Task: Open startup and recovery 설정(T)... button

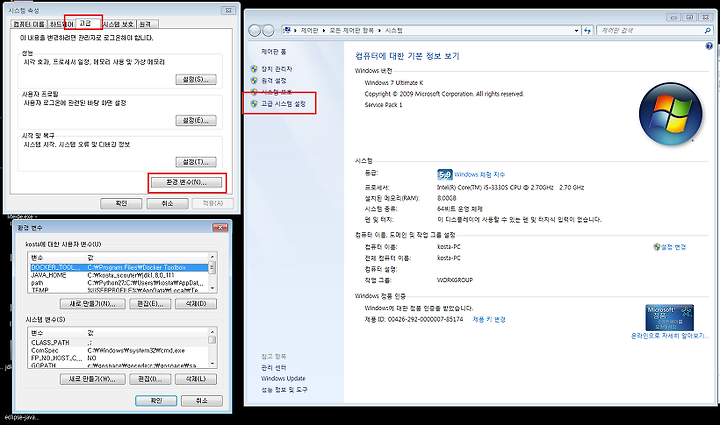Action: [x=196, y=162]
